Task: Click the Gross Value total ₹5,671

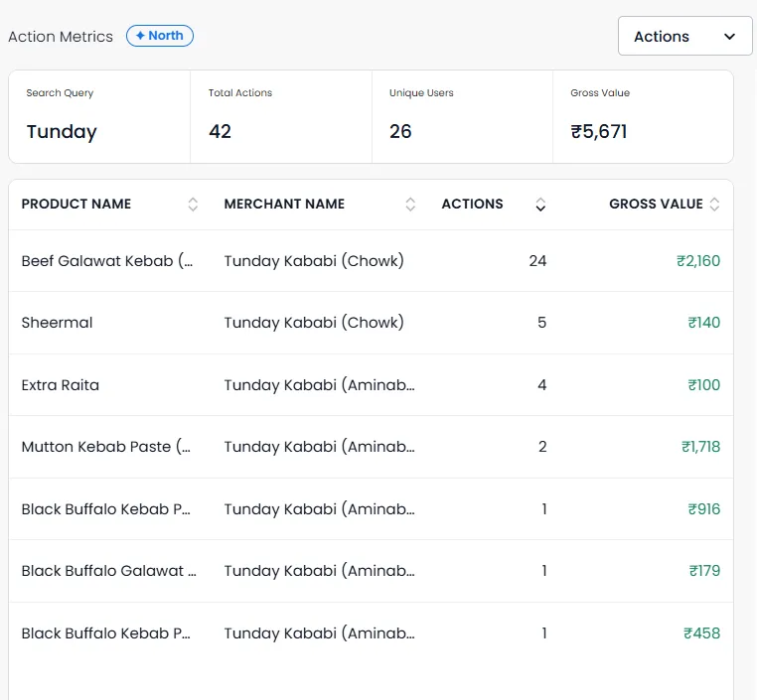Action: click(x=599, y=132)
